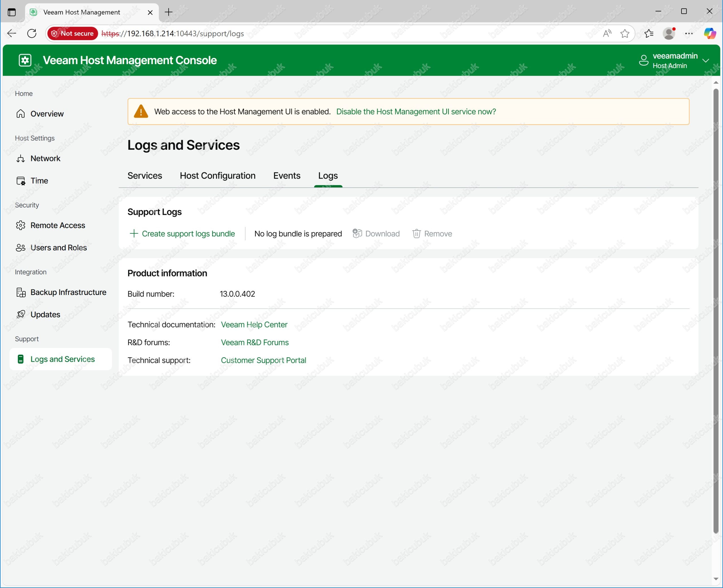Select Logs and Services sidebar icon
Screen dimensions: 723x588
[x=21, y=359]
